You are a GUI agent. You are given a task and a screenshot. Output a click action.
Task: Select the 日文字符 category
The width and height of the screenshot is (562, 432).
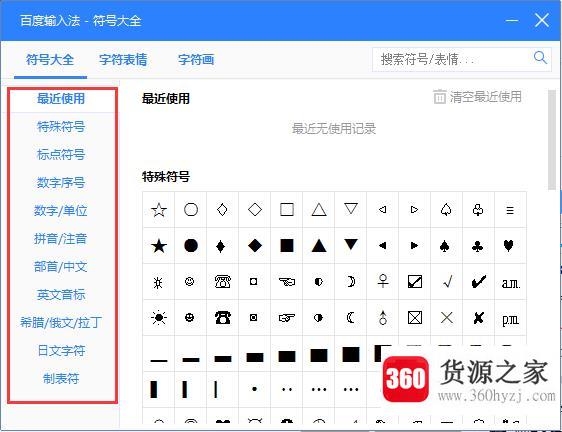tap(61, 351)
